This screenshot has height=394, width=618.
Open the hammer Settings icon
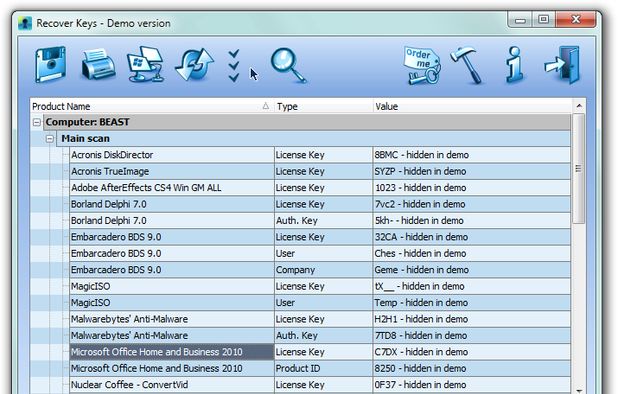467,66
